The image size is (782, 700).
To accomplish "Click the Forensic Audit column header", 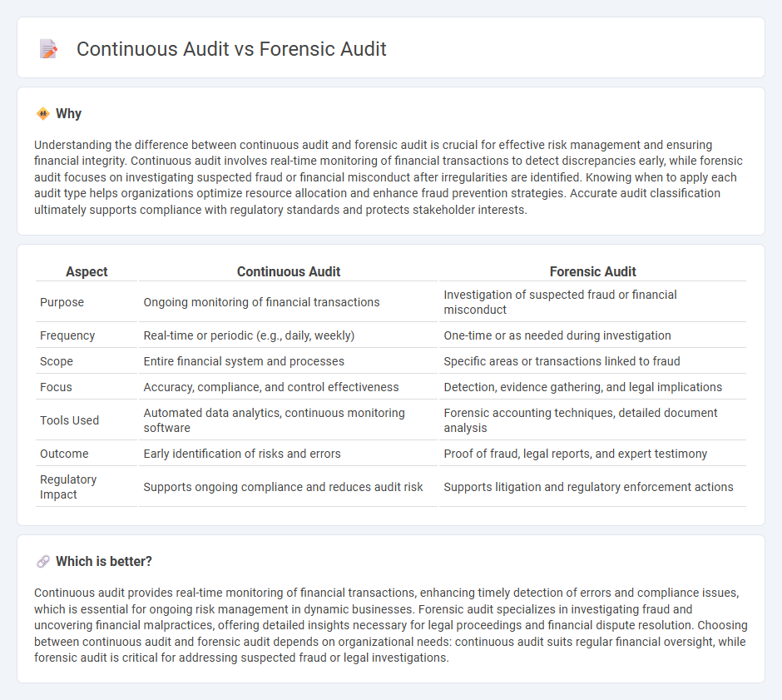I will pos(592,271).
